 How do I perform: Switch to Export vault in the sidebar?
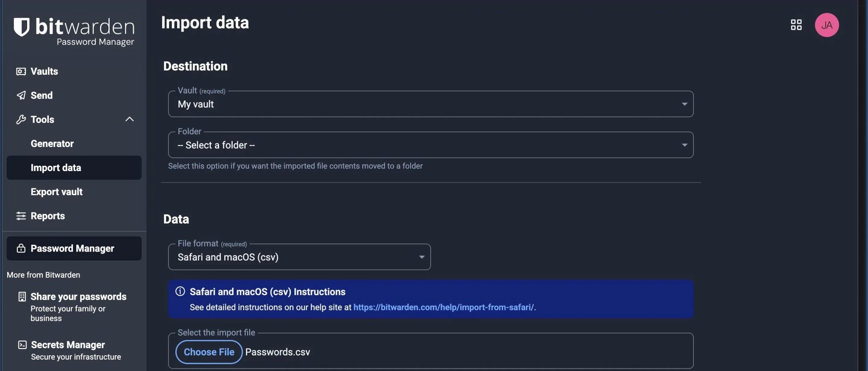pyautogui.click(x=56, y=191)
